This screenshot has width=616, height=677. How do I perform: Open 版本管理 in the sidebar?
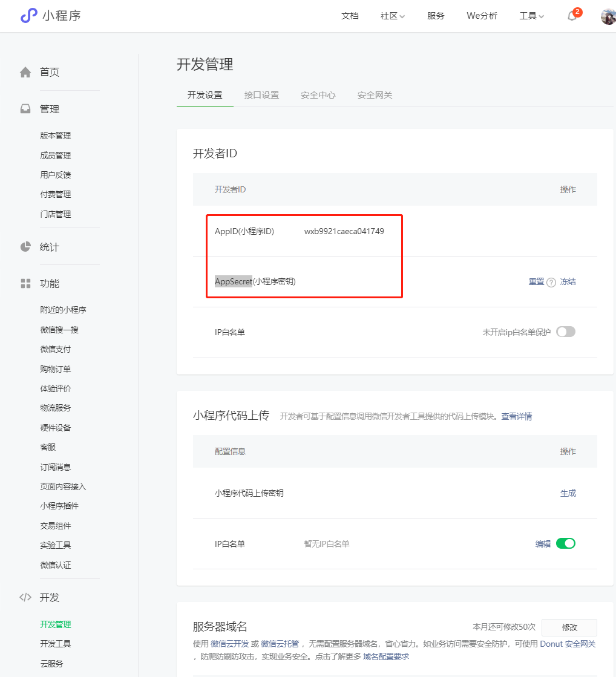tap(55, 136)
